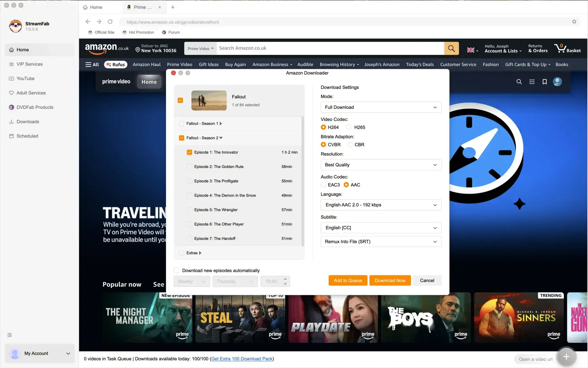Viewport: 588px width, 368px height.
Task: Open Prime Video profile avatar
Action: click(x=557, y=82)
